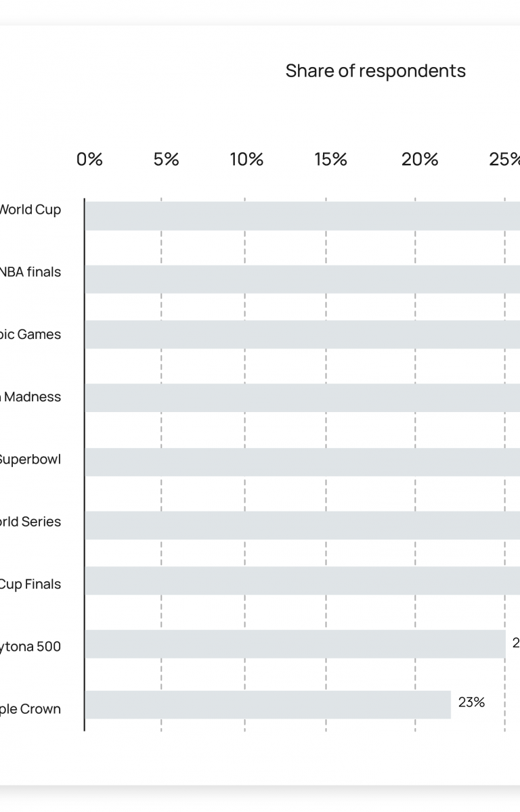Click the 15% axis label
This screenshot has height=812, width=520.
click(x=330, y=160)
